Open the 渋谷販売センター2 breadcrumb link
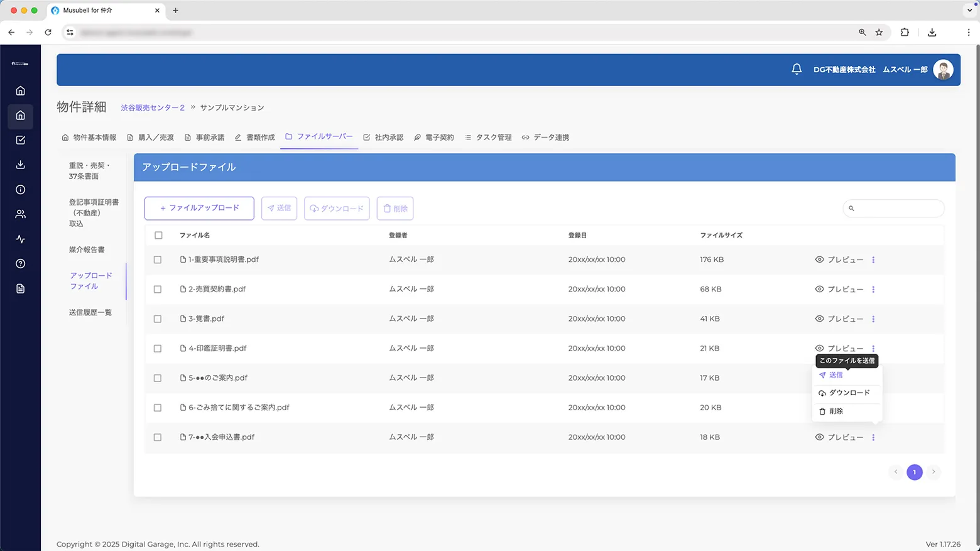Viewport: 980px width, 551px height. click(x=153, y=108)
